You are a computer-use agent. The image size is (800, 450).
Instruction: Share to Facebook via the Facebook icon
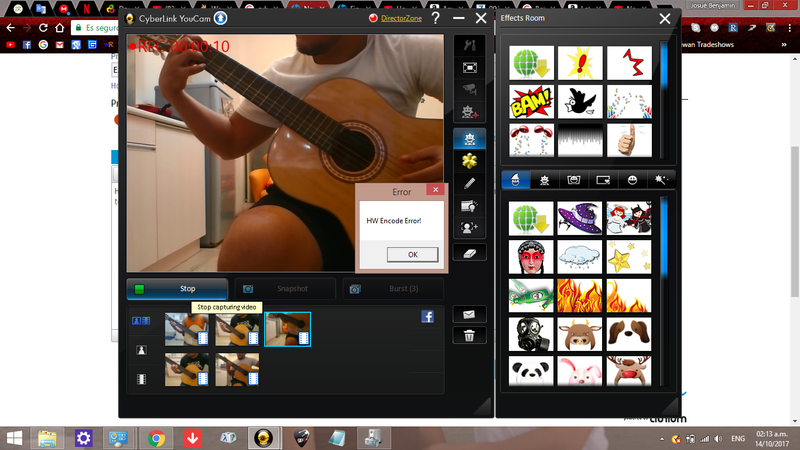point(427,316)
